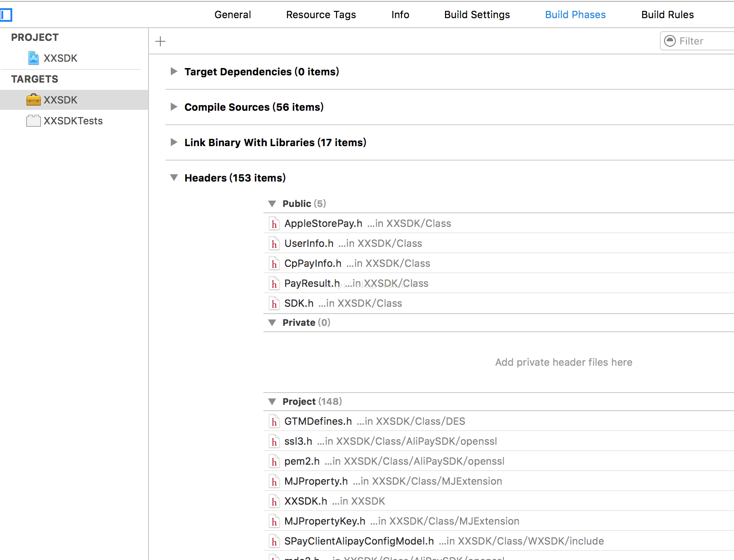Click the XXSDK.h header file icon
This screenshot has height=560, width=734.
[274, 501]
